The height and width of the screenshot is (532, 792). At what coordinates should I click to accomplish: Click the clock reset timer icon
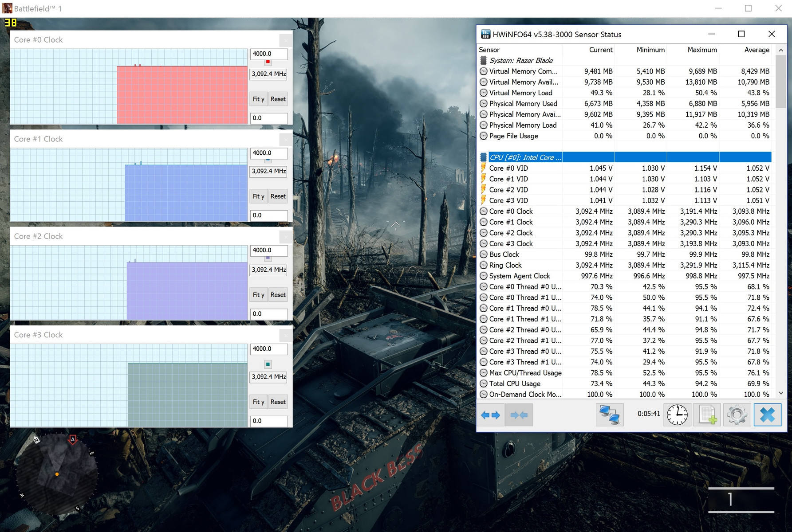(x=677, y=415)
